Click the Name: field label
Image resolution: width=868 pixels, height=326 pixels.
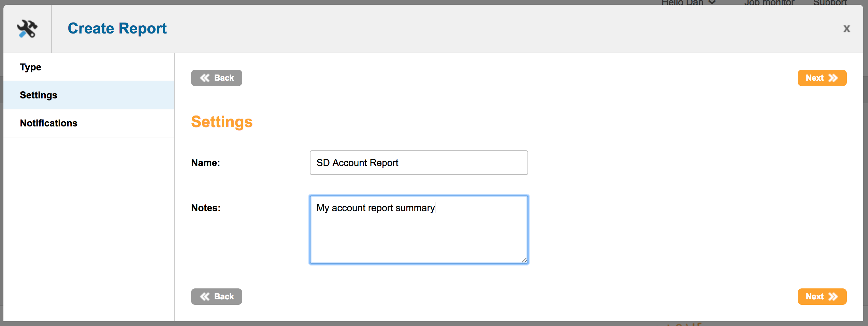[205, 163]
